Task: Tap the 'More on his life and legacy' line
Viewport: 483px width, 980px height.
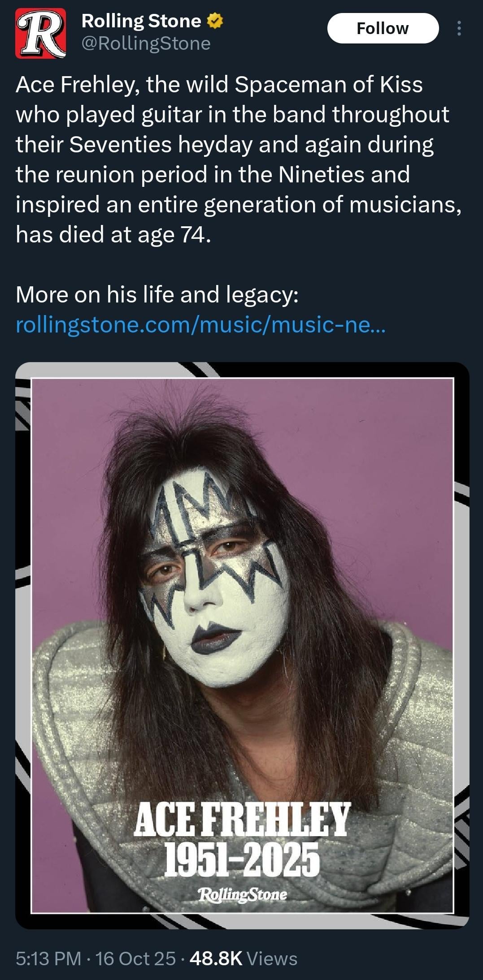Action: tap(157, 294)
